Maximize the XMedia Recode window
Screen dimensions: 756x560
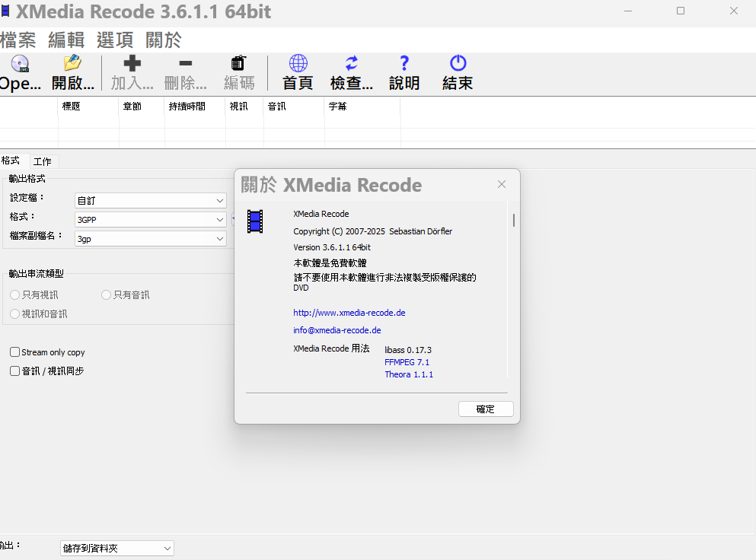click(681, 11)
